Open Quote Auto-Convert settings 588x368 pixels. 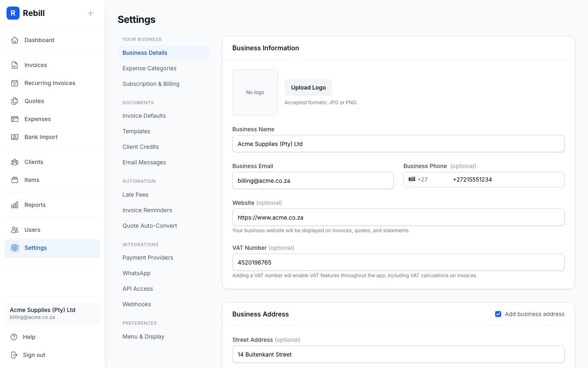pyautogui.click(x=163, y=226)
